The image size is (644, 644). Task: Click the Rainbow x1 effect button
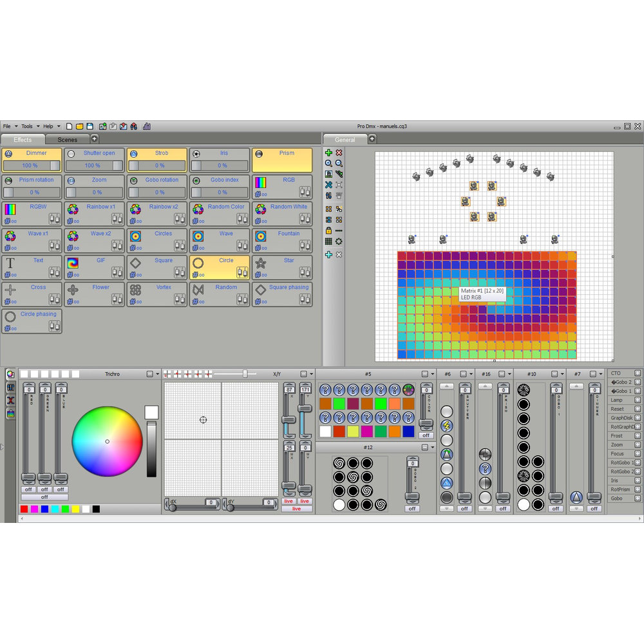(94, 213)
